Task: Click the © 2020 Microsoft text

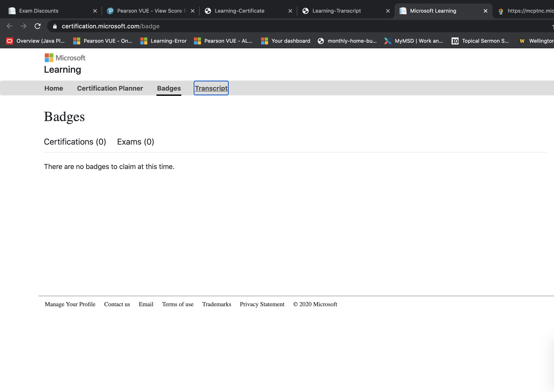Action: 315,304
